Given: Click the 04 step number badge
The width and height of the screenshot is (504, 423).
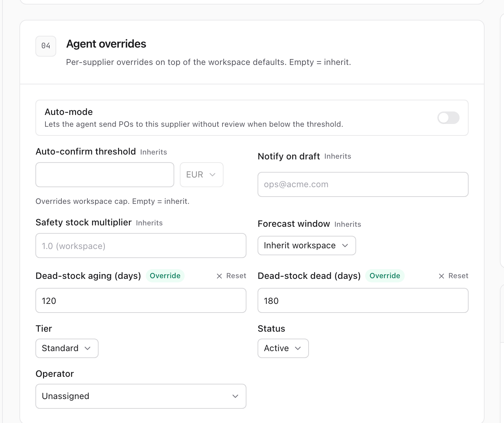Looking at the screenshot, I should click(x=46, y=46).
